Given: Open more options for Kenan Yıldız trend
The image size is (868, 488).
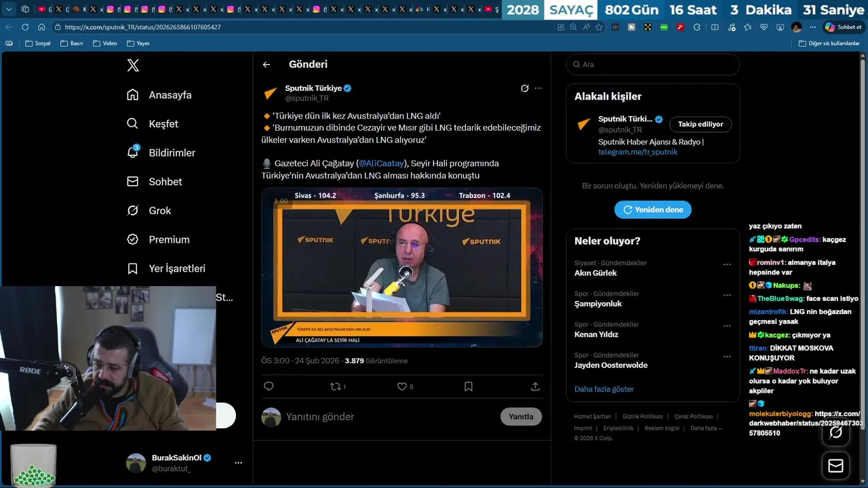Looking at the screenshot, I should coord(727,325).
